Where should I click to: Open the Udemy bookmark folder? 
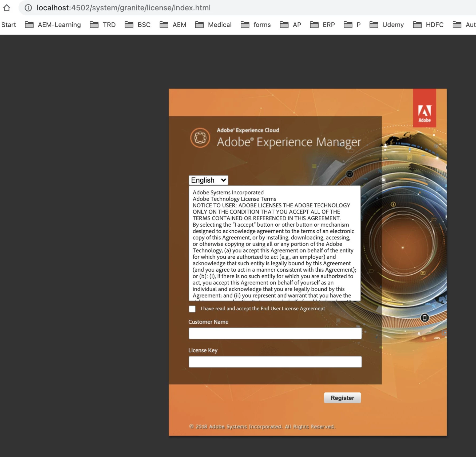pyautogui.click(x=387, y=25)
